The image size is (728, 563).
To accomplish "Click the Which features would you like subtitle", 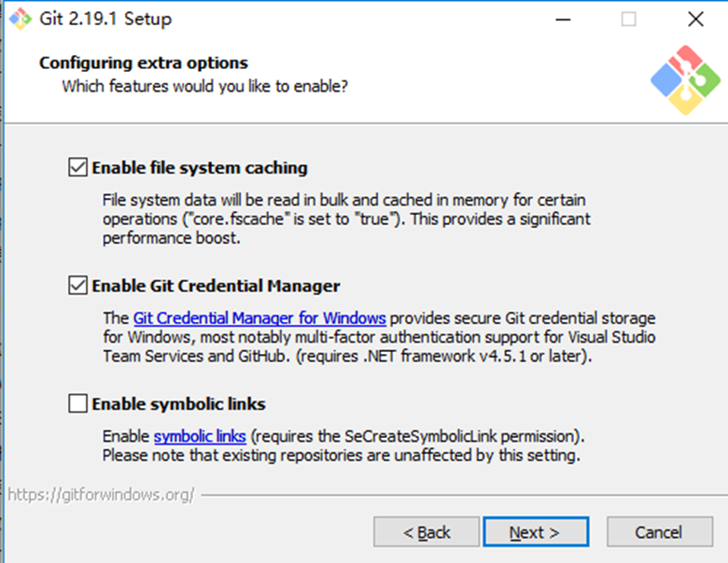I will coord(205,87).
